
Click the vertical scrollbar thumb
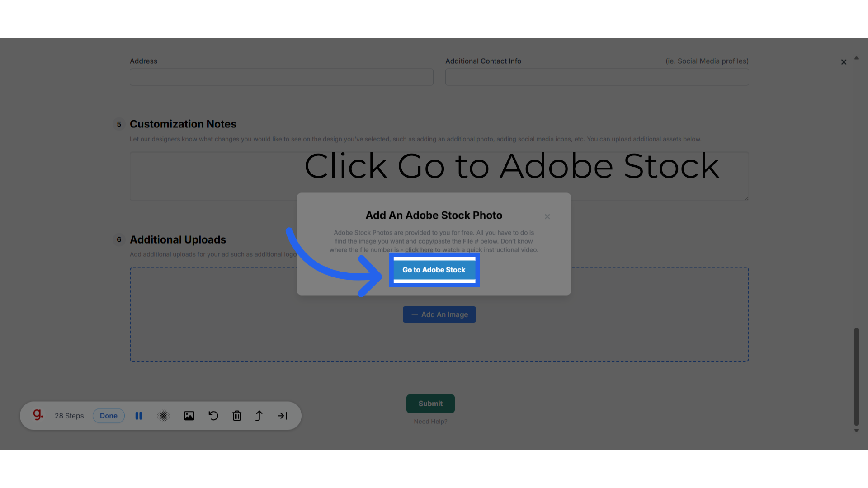coord(856,377)
